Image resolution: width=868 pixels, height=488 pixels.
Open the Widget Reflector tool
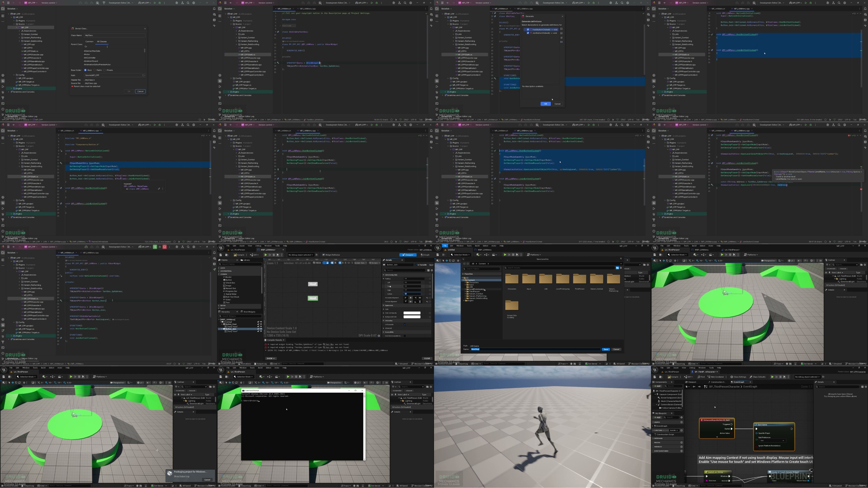click(331, 255)
